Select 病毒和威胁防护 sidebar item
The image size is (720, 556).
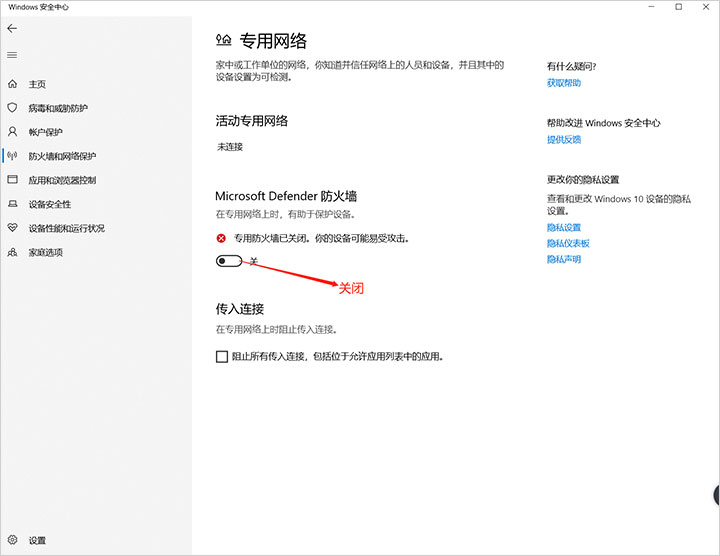(x=58, y=108)
